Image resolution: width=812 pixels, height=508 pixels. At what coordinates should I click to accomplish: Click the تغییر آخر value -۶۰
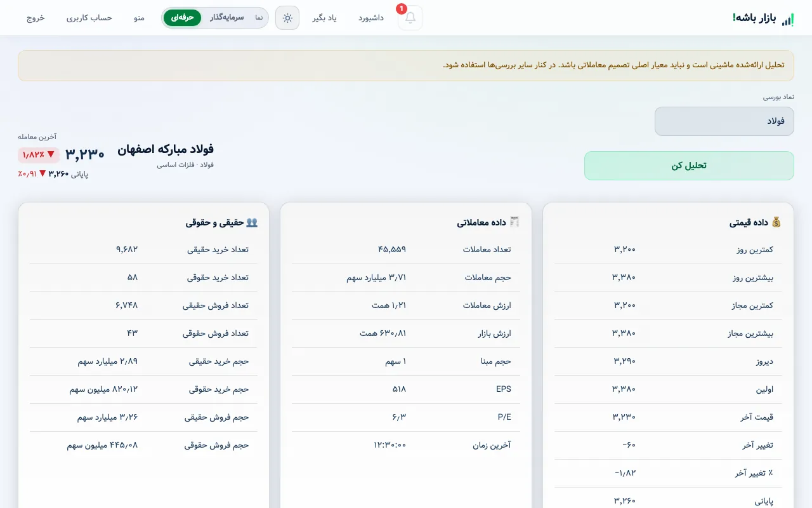(x=629, y=445)
